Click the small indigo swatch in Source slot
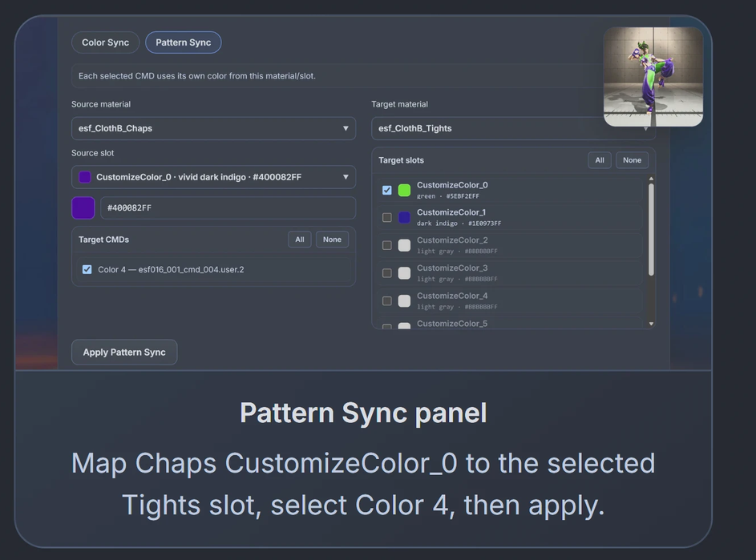The width and height of the screenshot is (756, 560). pos(85,177)
